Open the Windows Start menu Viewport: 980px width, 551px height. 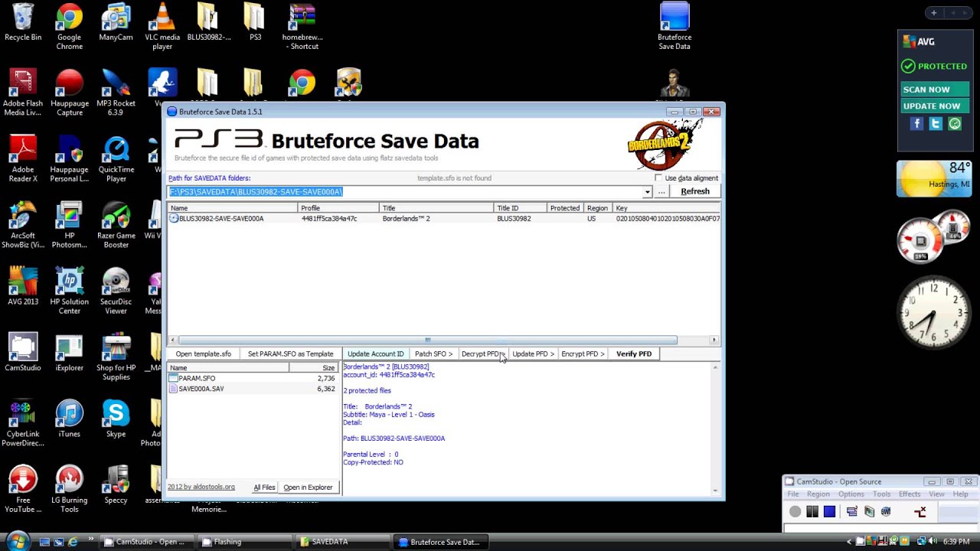coord(17,541)
